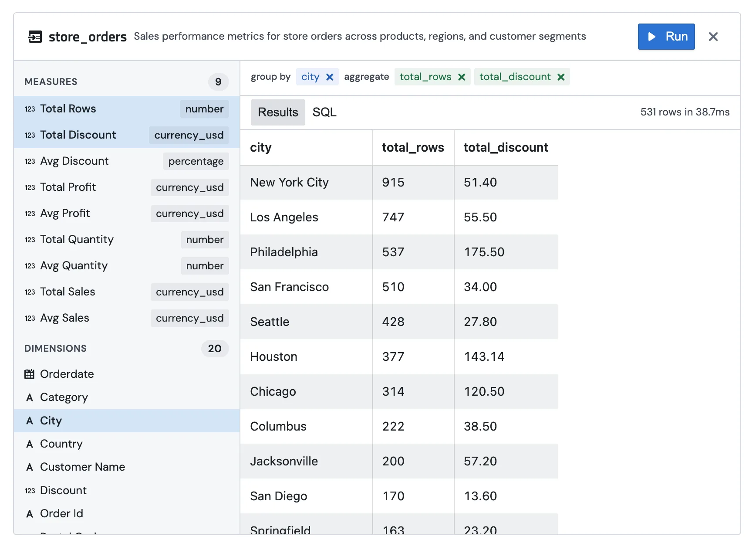756x543 pixels.
Task: Click the city column header
Action: [306, 147]
